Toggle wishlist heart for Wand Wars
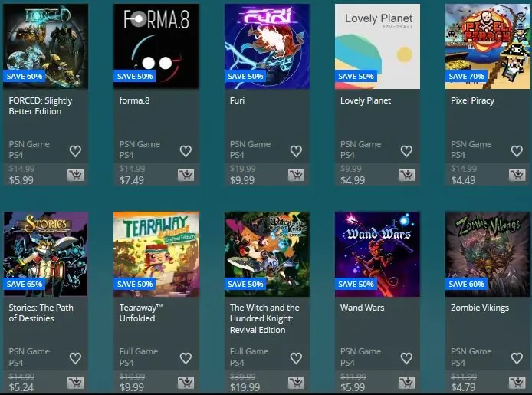This screenshot has height=395, width=532. pyautogui.click(x=406, y=358)
